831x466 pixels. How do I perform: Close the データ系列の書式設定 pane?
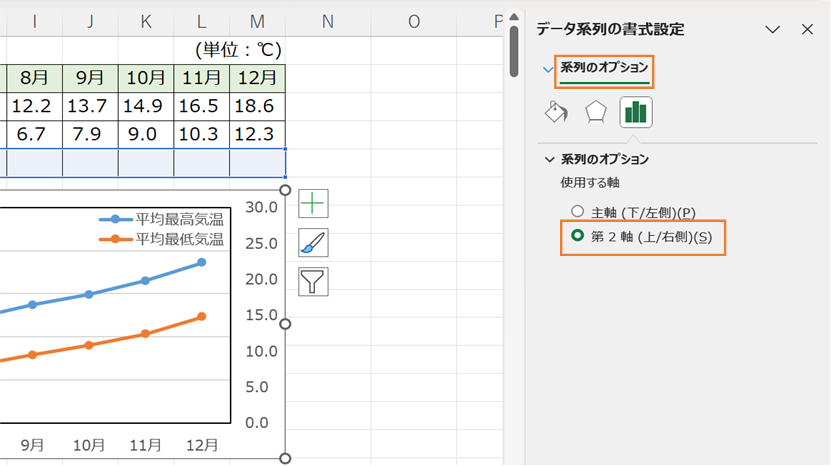tap(807, 29)
